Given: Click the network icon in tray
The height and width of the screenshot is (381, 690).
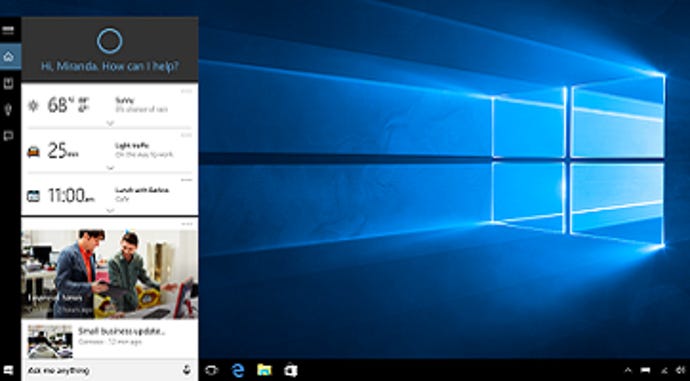Looking at the screenshot, I should (664, 371).
